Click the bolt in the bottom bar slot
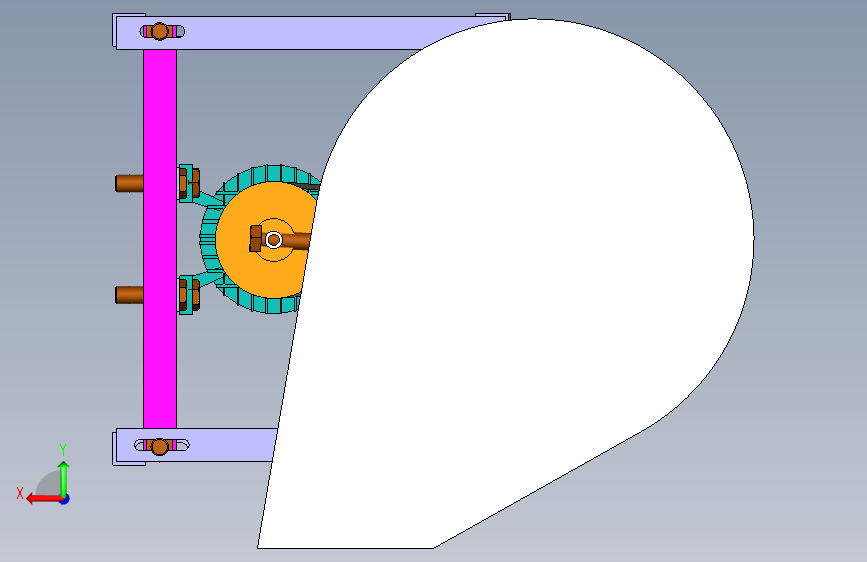 pyautogui.click(x=160, y=446)
